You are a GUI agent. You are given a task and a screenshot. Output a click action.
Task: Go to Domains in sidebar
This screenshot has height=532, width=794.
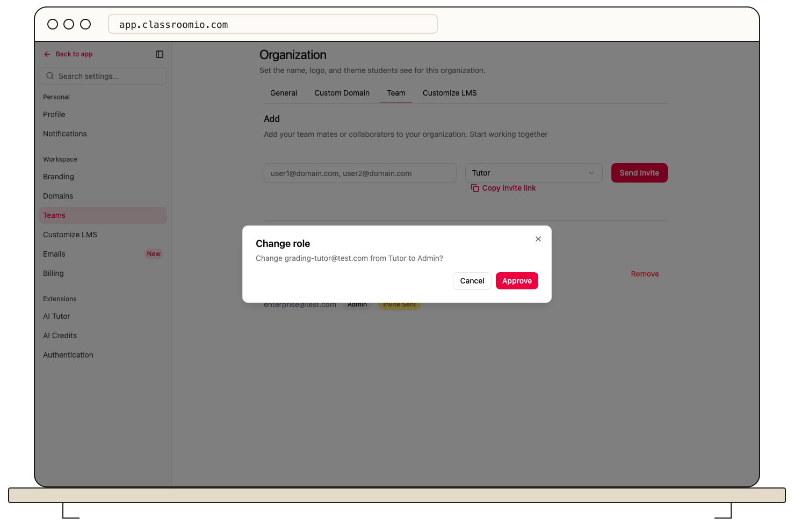point(103,196)
